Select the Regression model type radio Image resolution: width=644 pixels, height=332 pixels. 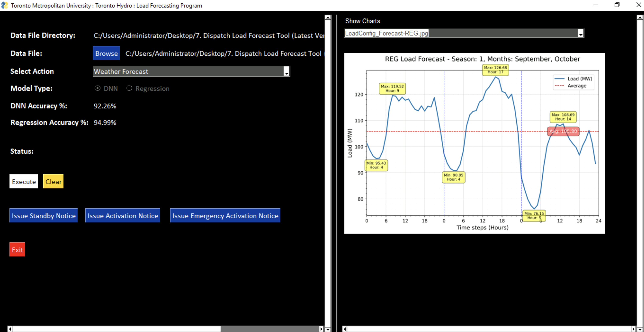coord(129,88)
